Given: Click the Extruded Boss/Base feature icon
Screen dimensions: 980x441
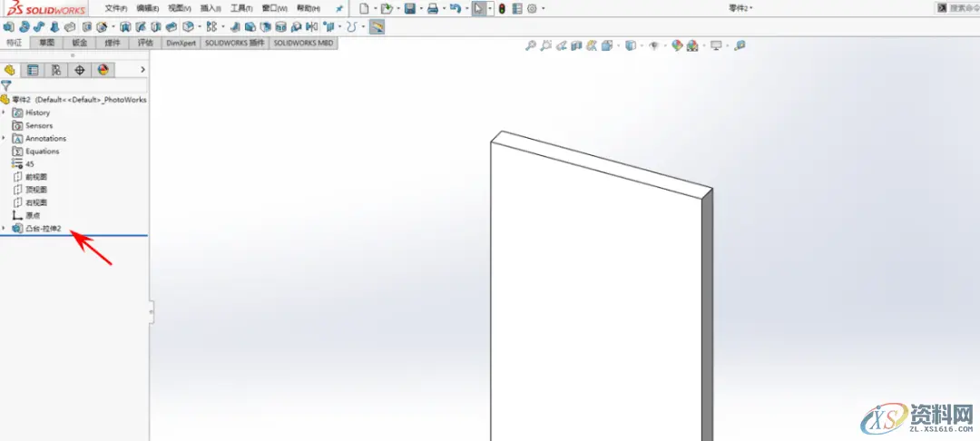Looking at the screenshot, I should 9,27.
